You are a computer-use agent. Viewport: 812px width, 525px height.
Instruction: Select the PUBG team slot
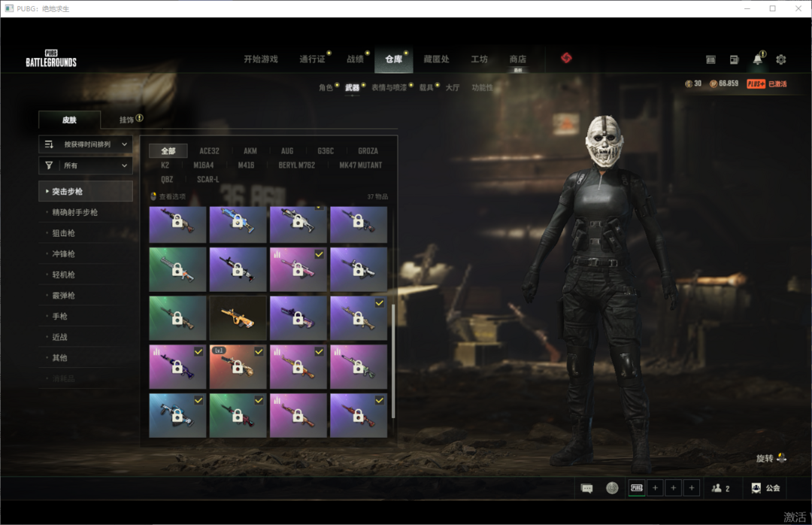(x=637, y=487)
